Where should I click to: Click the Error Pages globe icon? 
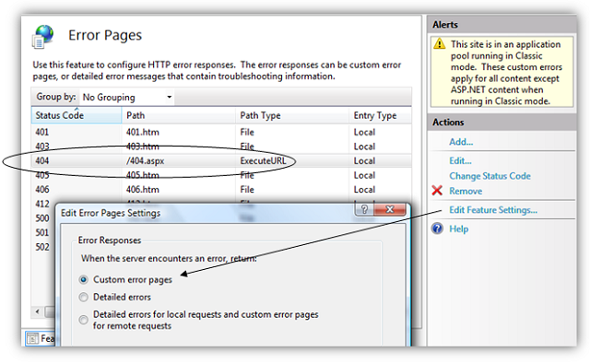pyautogui.click(x=43, y=36)
